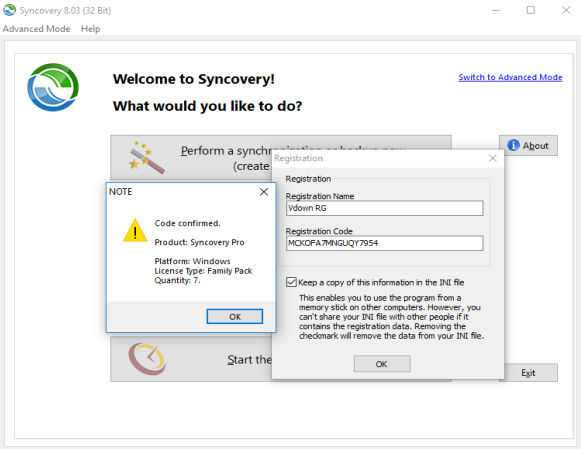
Task: Click the yellow warning icon in NOTE dialog
Action: point(135,230)
